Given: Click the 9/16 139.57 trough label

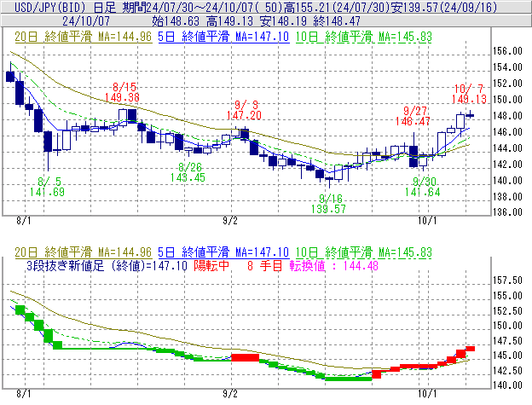Looking at the screenshot, I should click(329, 204).
